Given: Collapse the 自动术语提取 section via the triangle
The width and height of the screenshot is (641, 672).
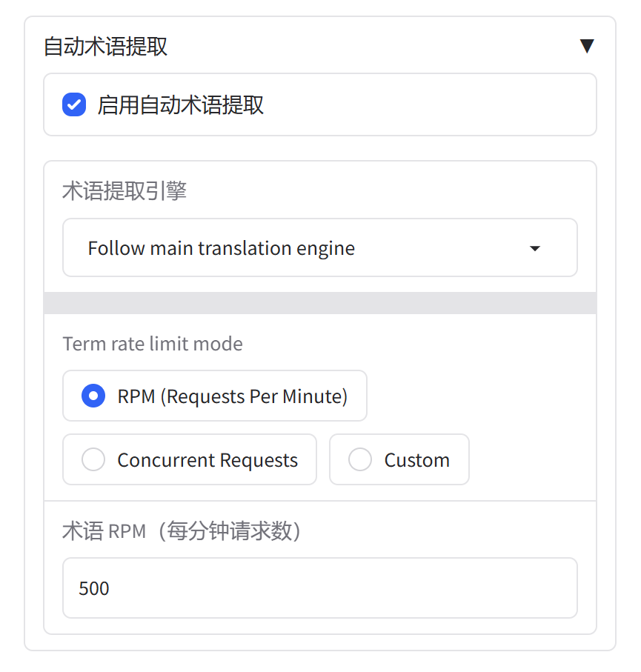Looking at the screenshot, I should (x=586, y=45).
